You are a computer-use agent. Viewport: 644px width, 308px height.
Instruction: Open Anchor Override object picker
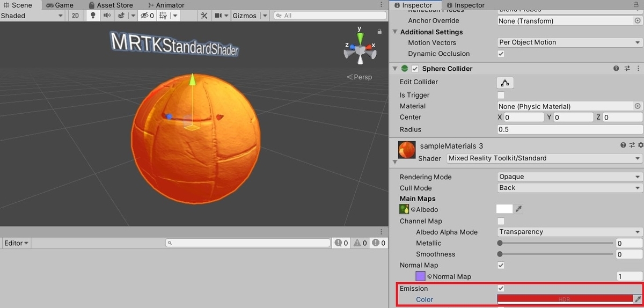click(x=638, y=20)
